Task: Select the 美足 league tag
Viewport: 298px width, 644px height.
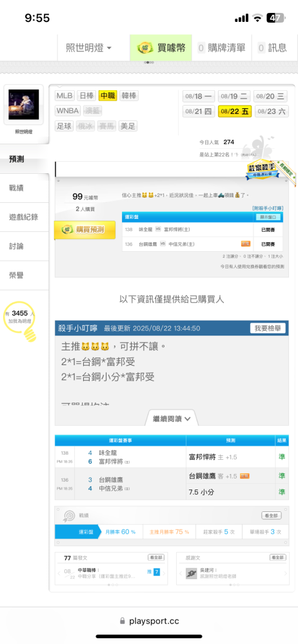Action: pos(129,126)
